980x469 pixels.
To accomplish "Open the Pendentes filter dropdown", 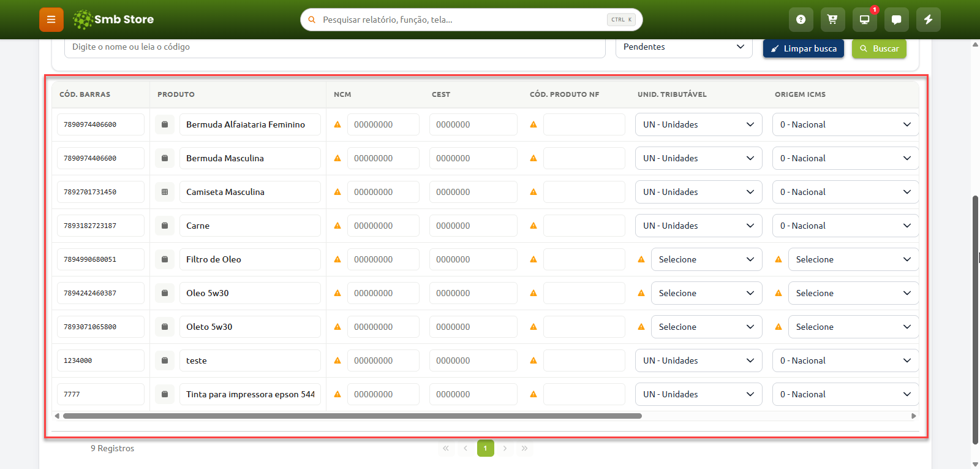I will (x=684, y=47).
